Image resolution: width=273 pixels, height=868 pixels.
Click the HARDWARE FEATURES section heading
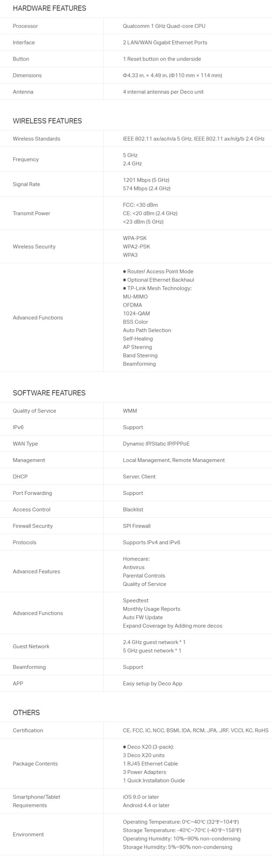click(49, 8)
